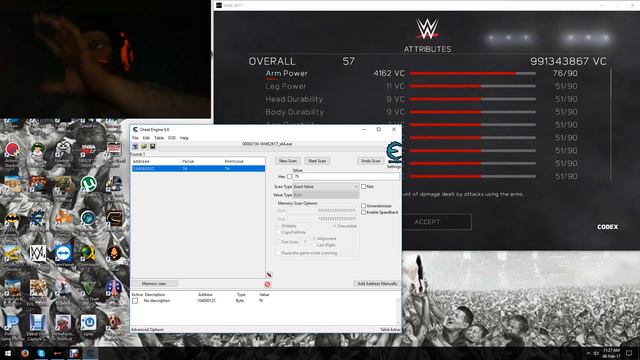Click the scan Value input field
Viewport: 640px width, 360px height.
pos(346,176)
